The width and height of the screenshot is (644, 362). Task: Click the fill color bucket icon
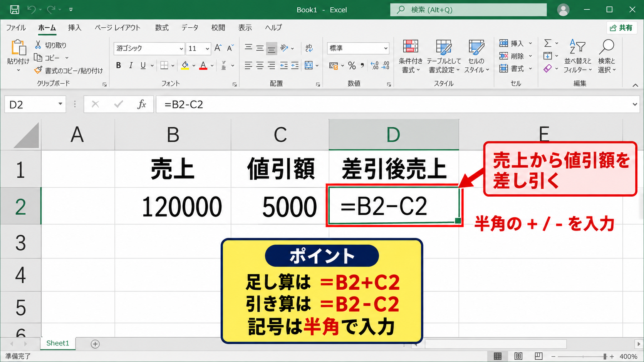point(185,65)
